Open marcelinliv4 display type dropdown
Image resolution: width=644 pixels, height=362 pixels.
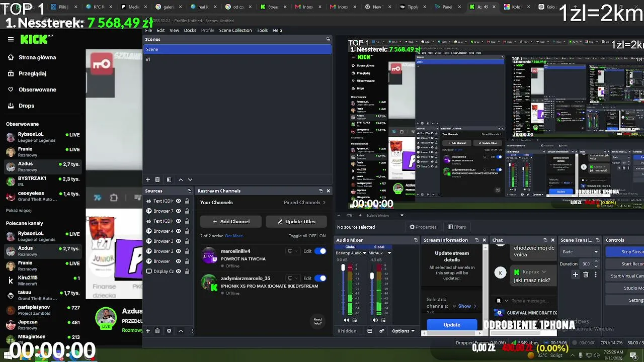point(292,251)
